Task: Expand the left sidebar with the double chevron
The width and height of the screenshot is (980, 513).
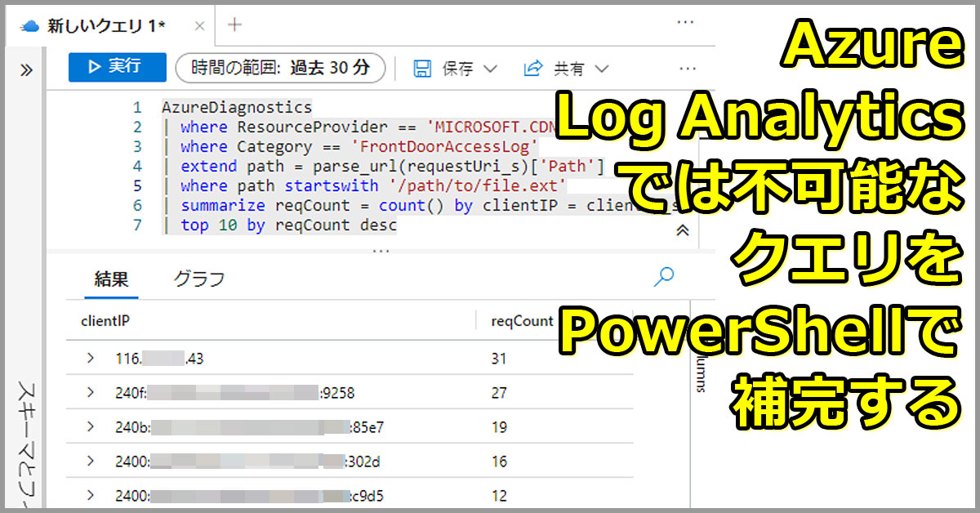Action: (x=25, y=69)
